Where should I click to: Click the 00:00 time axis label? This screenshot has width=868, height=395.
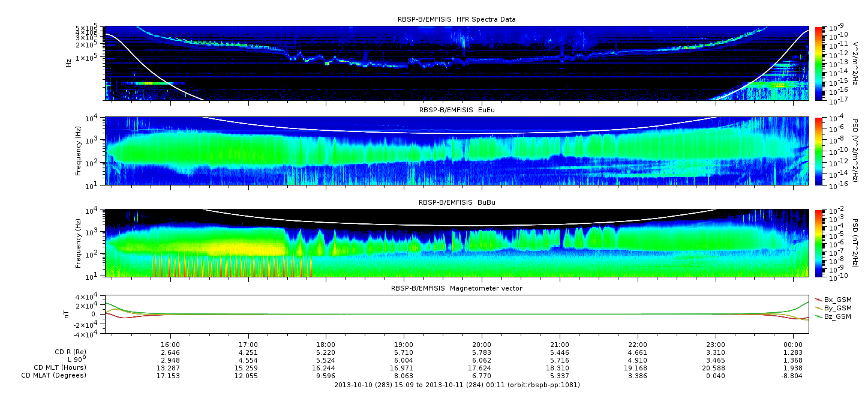point(793,345)
